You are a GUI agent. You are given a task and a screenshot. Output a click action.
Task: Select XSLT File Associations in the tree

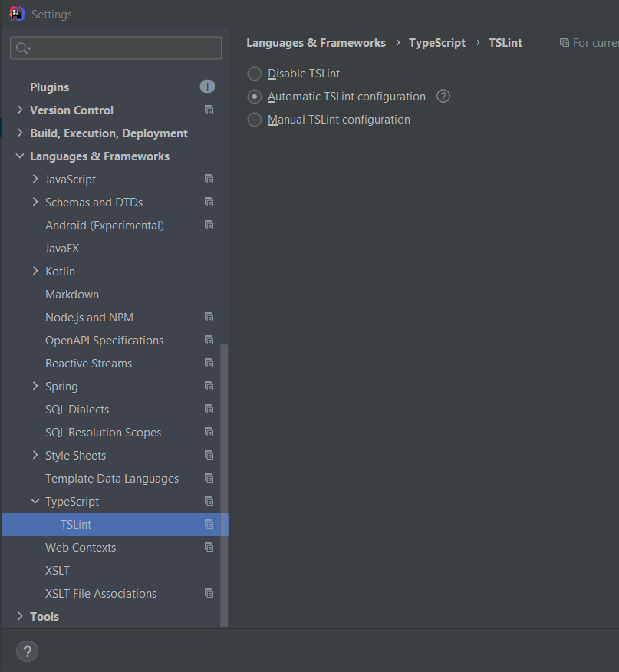(100, 594)
